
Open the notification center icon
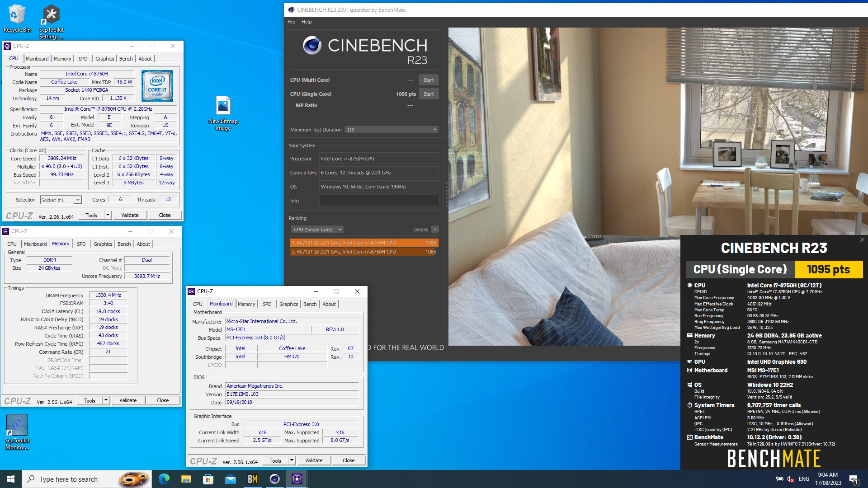[x=854, y=479]
